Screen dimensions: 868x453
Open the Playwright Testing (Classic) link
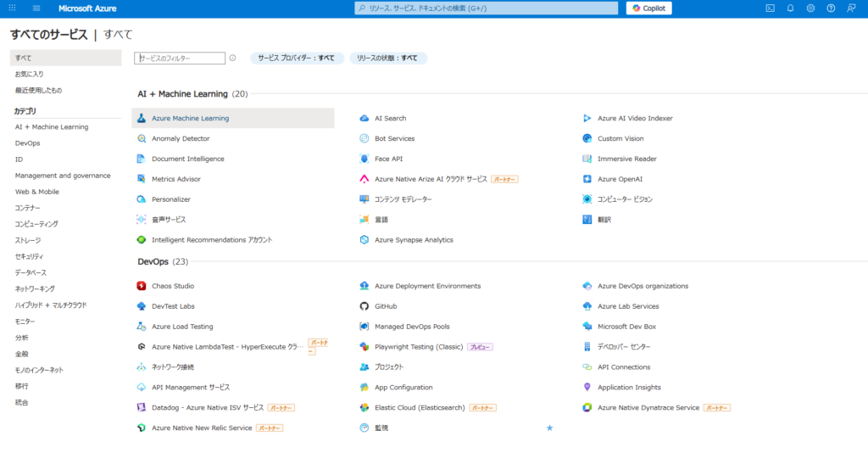click(419, 347)
